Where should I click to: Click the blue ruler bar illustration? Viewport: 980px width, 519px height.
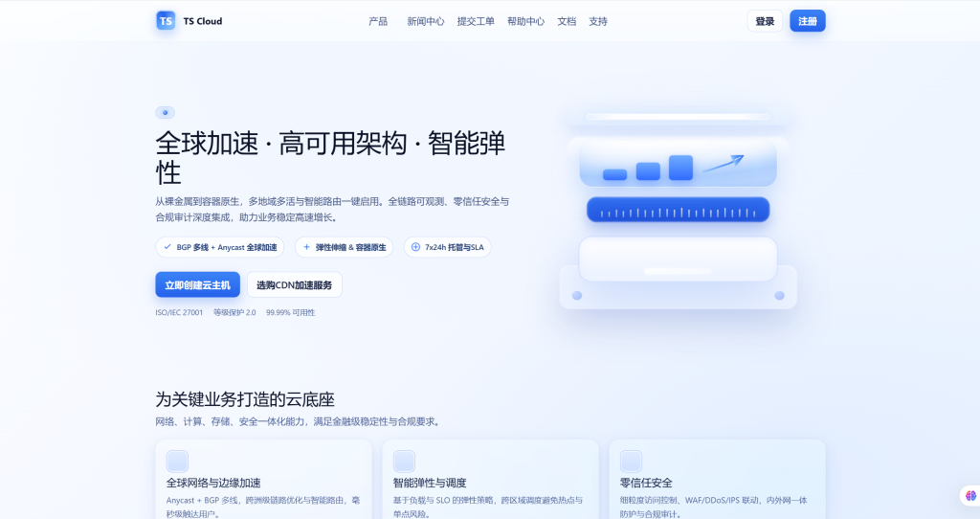[679, 210]
